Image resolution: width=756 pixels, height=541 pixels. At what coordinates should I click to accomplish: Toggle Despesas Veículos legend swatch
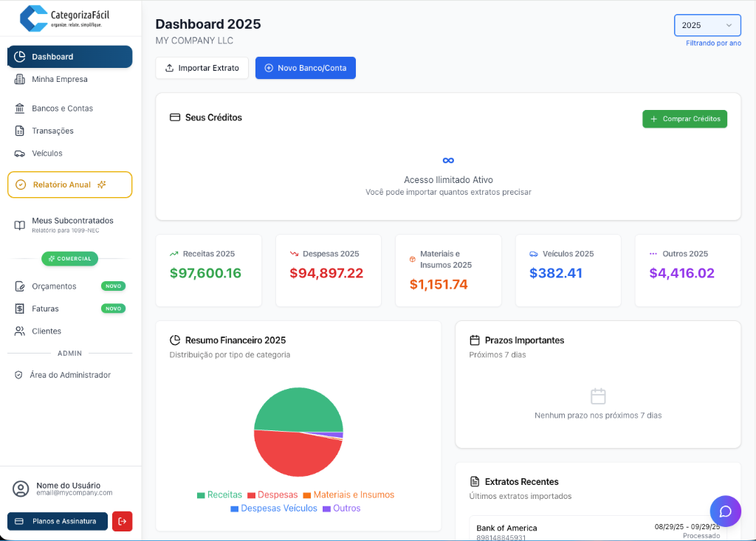tap(235, 509)
